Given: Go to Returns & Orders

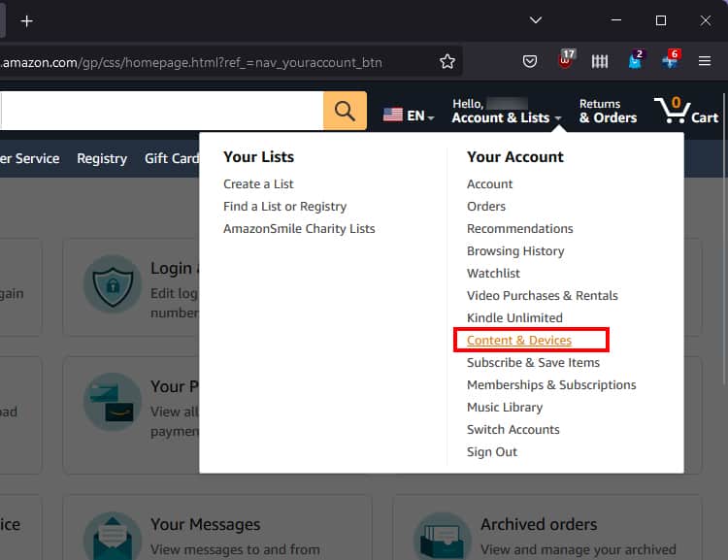Looking at the screenshot, I should click(608, 111).
